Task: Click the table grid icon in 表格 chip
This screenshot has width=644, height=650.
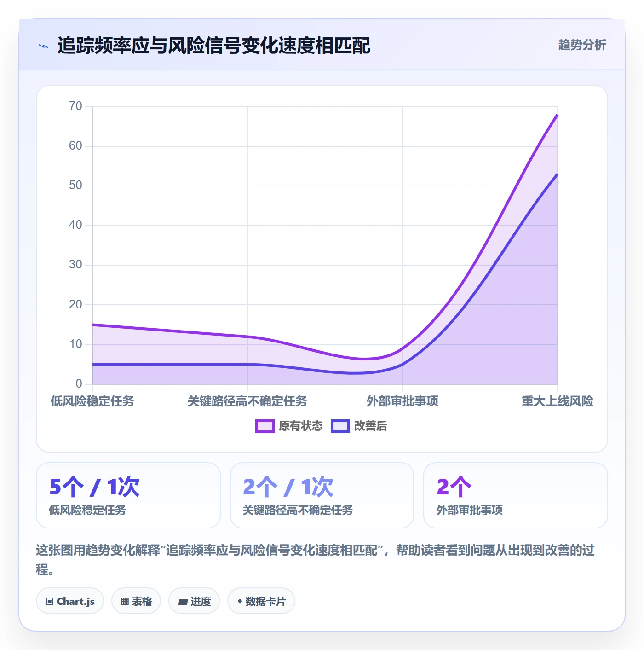Action: coord(125,602)
